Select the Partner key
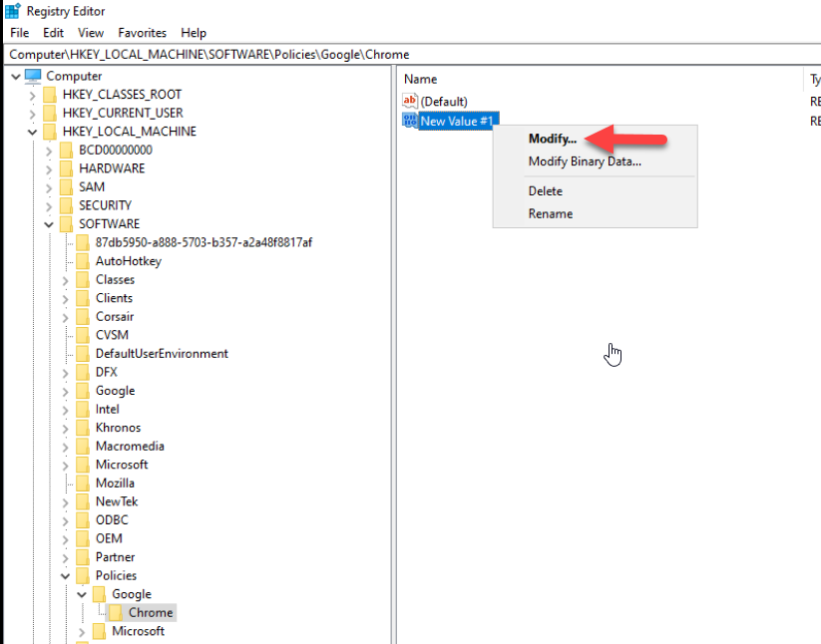Image resolution: width=821 pixels, height=644 pixels. (x=115, y=556)
